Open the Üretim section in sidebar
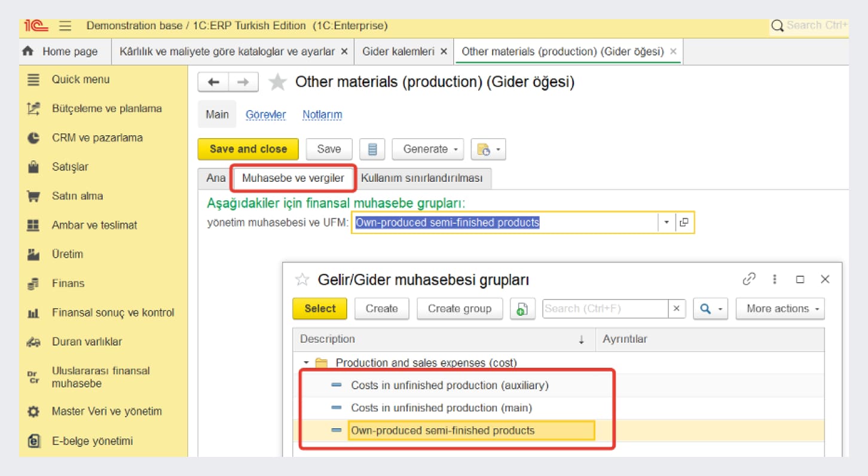Image resolution: width=868 pixels, height=476 pixels. tap(67, 254)
